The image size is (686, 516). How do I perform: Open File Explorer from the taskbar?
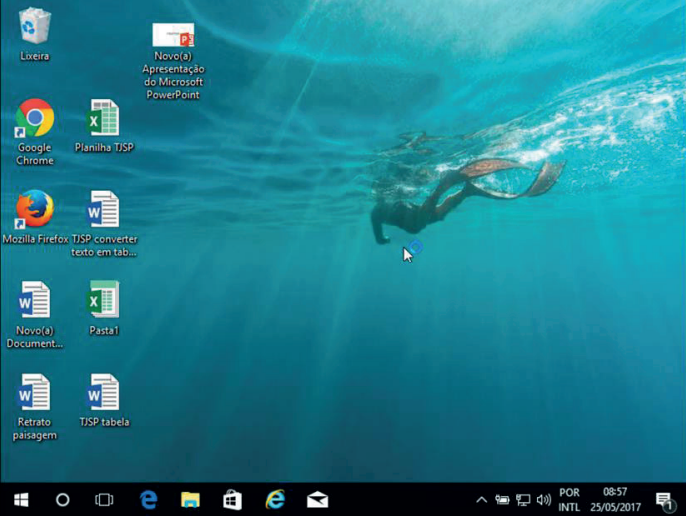pos(190,499)
